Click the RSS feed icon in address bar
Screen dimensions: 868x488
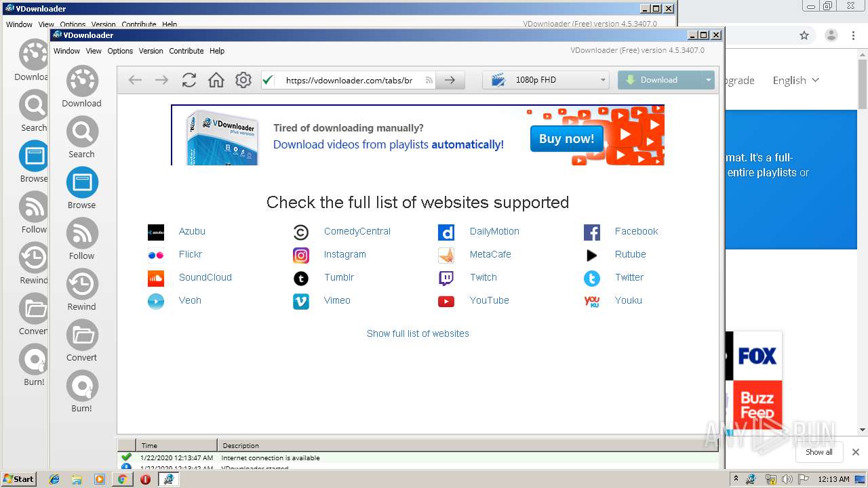(429, 80)
